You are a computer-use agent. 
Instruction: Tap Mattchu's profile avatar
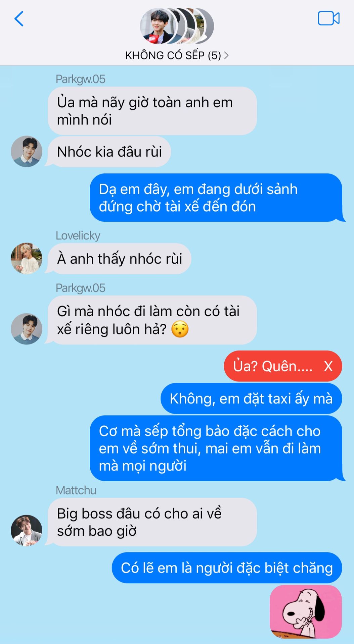point(27,530)
